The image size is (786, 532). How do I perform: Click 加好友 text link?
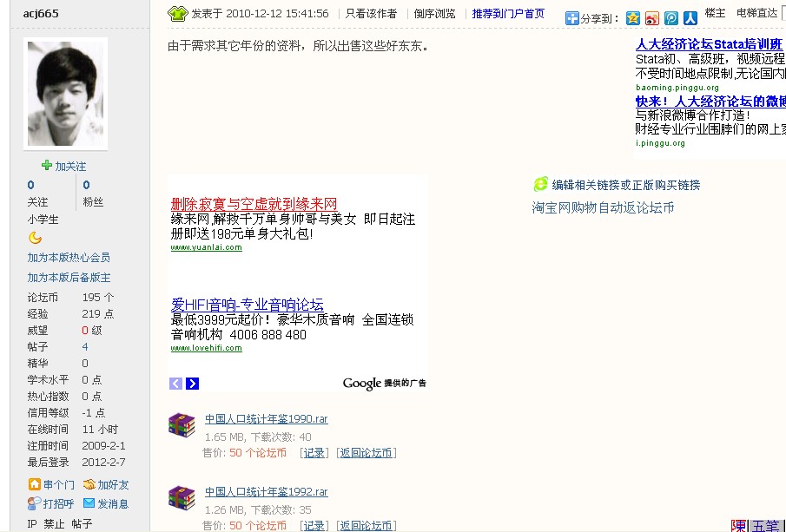click(x=113, y=484)
